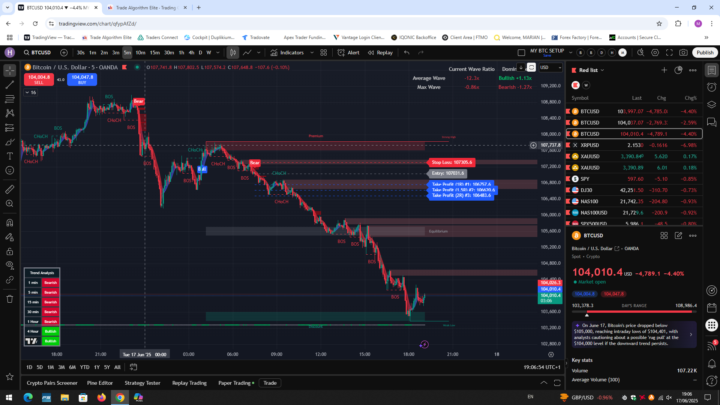Create an Alert

coord(349,53)
